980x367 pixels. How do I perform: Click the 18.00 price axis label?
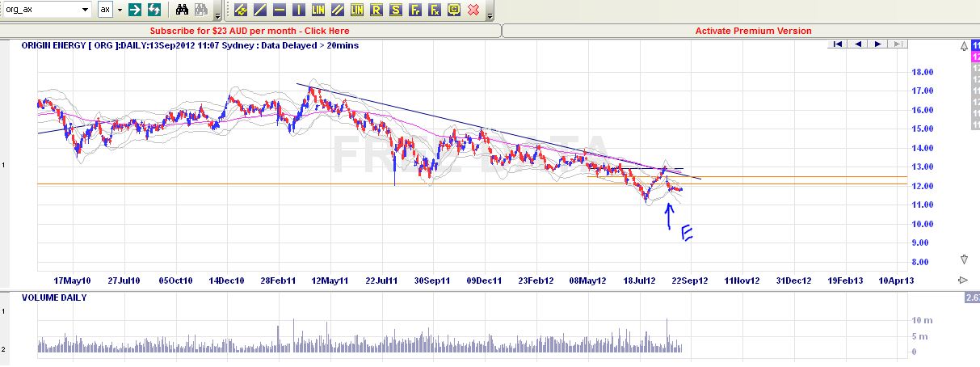(923, 72)
